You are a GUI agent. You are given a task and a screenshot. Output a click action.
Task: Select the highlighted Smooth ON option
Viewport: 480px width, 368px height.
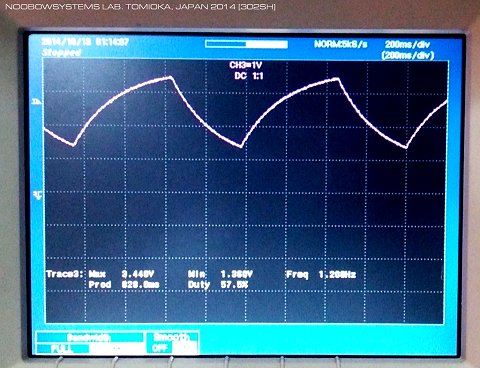184,348
